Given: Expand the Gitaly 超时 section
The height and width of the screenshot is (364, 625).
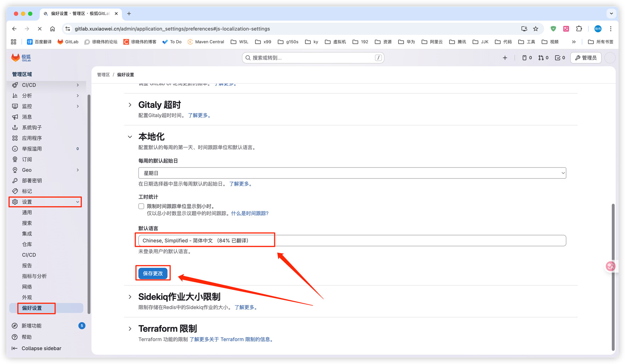Looking at the screenshot, I should pyautogui.click(x=130, y=105).
